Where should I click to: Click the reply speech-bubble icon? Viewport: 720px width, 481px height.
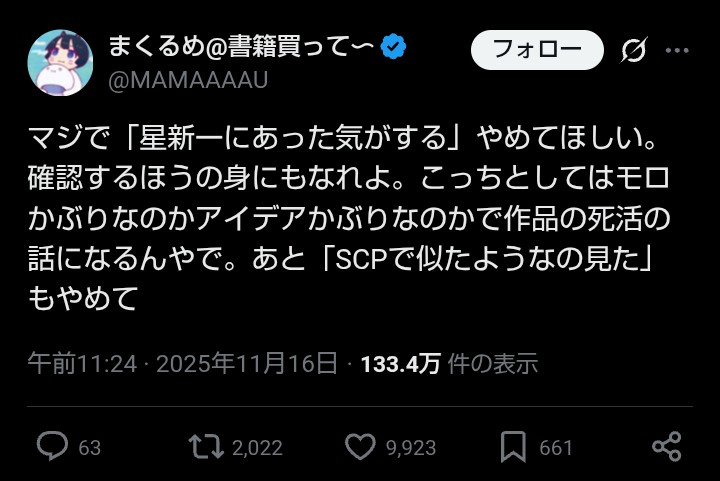[52, 446]
